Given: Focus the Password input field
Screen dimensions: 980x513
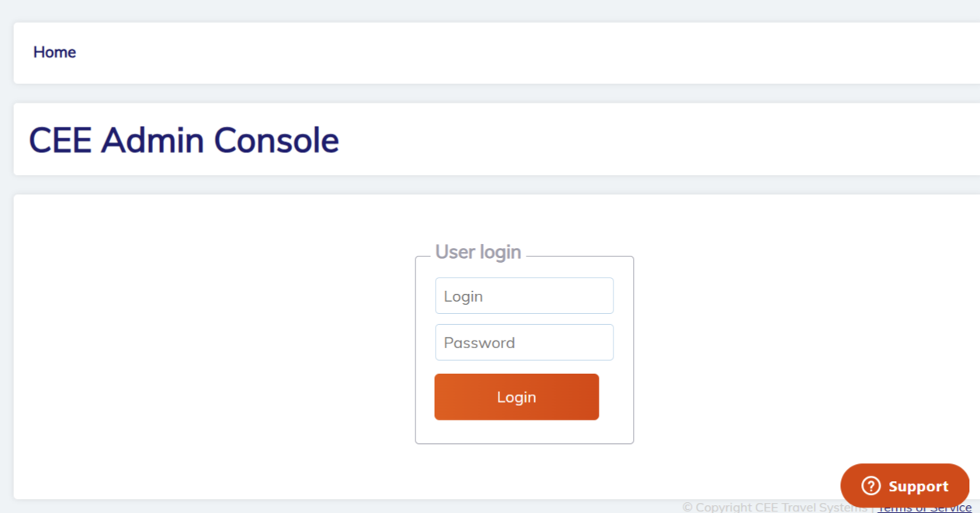Looking at the screenshot, I should [x=524, y=343].
